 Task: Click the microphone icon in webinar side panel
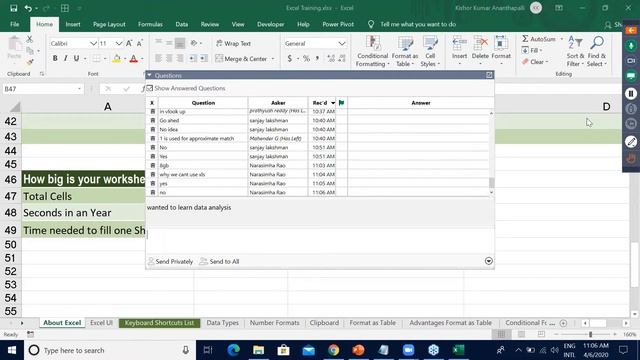pyautogui.click(x=631, y=46)
